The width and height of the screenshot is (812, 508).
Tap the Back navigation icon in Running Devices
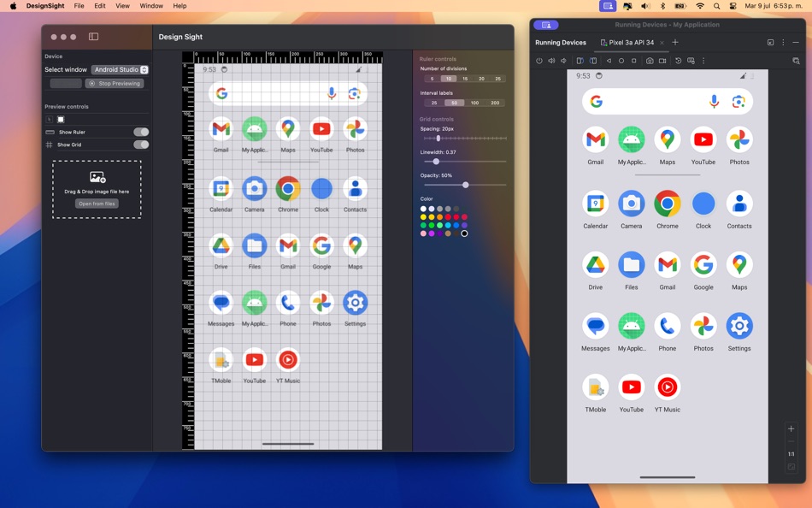click(609, 61)
